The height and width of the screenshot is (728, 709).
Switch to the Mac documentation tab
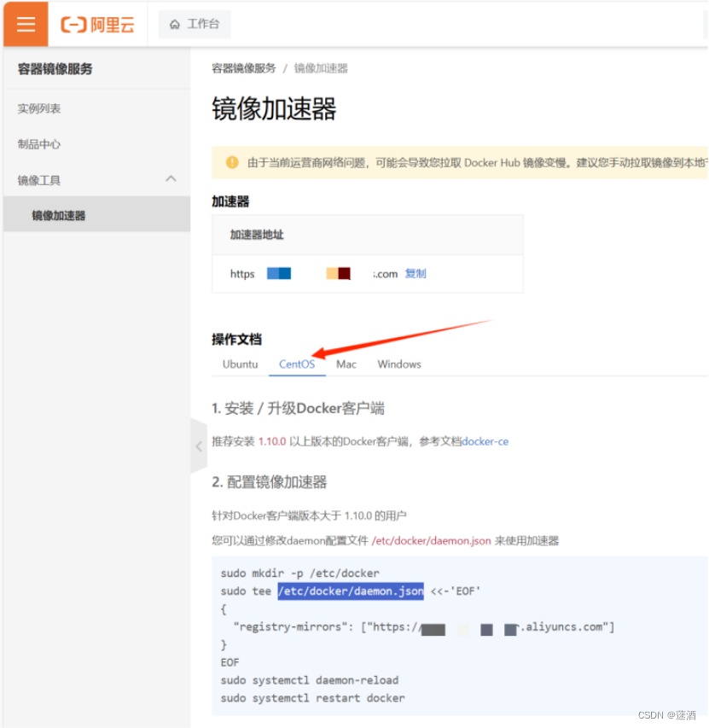click(x=346, y=364)
